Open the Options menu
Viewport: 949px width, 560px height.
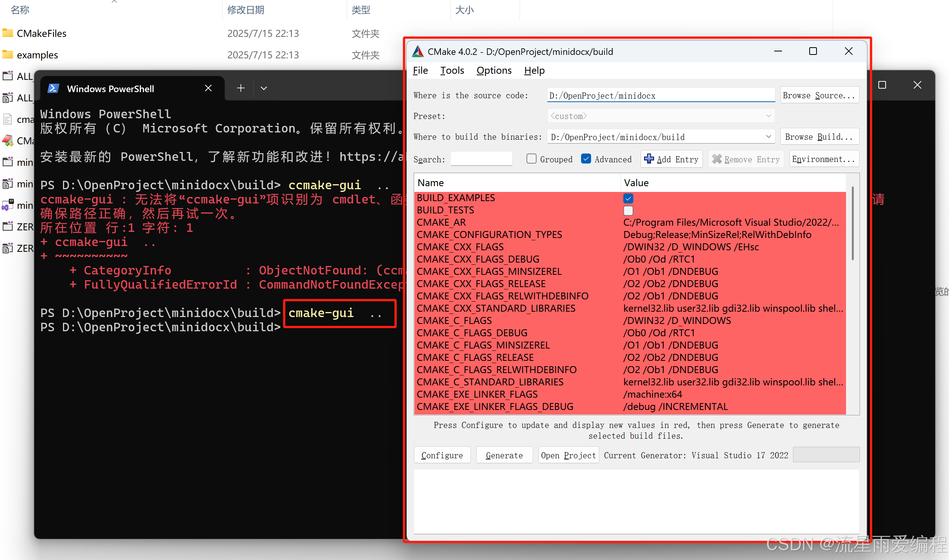click(494, 71)
